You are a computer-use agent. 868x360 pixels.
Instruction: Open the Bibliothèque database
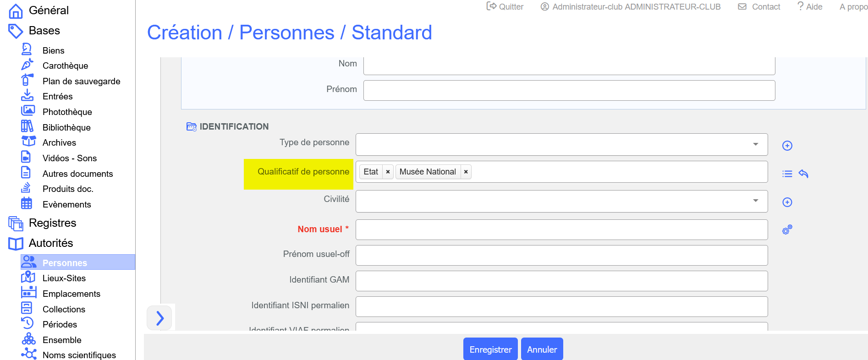(66, 127)
